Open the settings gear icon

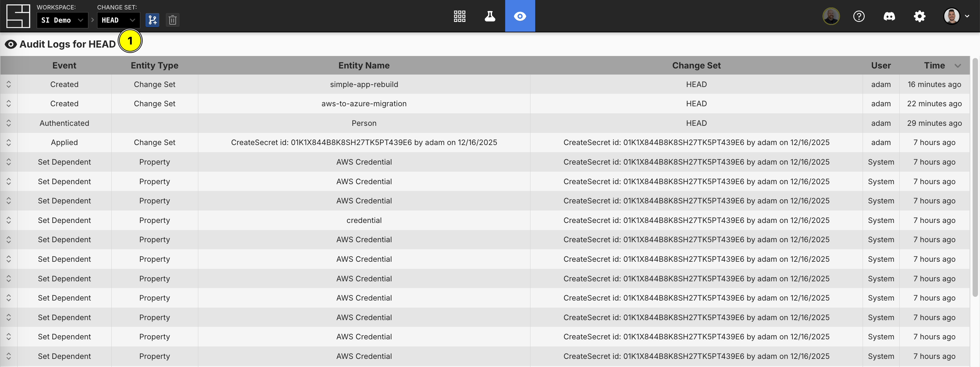(x=920, y=16)
